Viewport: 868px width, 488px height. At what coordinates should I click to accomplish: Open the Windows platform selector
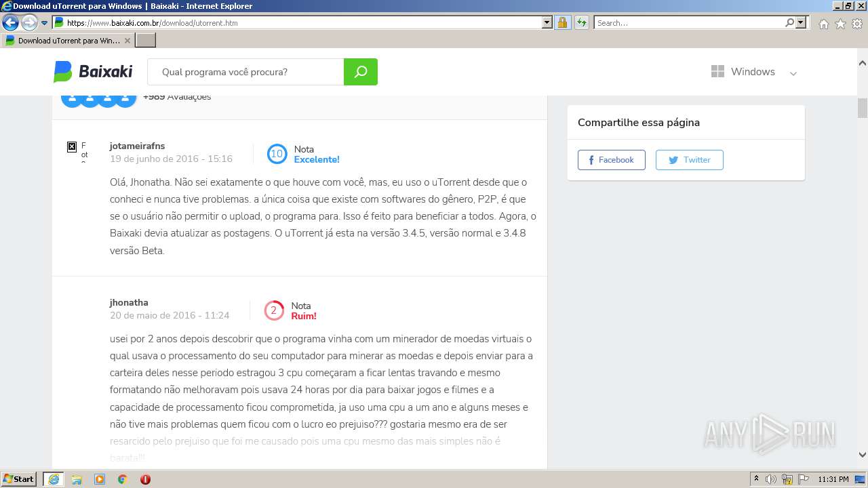tap(754, 72)
